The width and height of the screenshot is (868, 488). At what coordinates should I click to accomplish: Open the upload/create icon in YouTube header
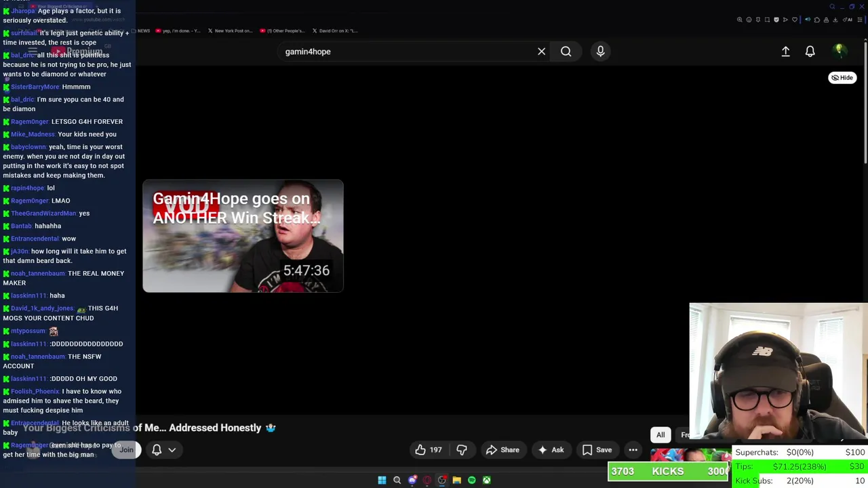tap(785, 52)
